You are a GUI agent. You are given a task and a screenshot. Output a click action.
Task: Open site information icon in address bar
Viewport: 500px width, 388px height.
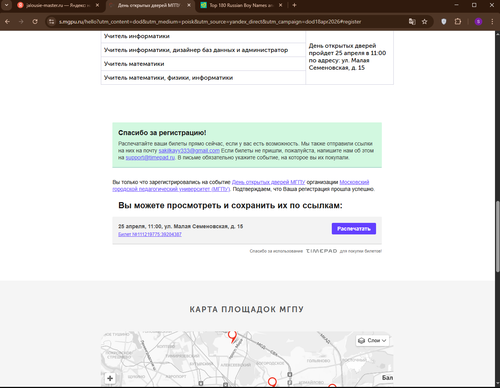pyautogui.click(x=51, y=22)
